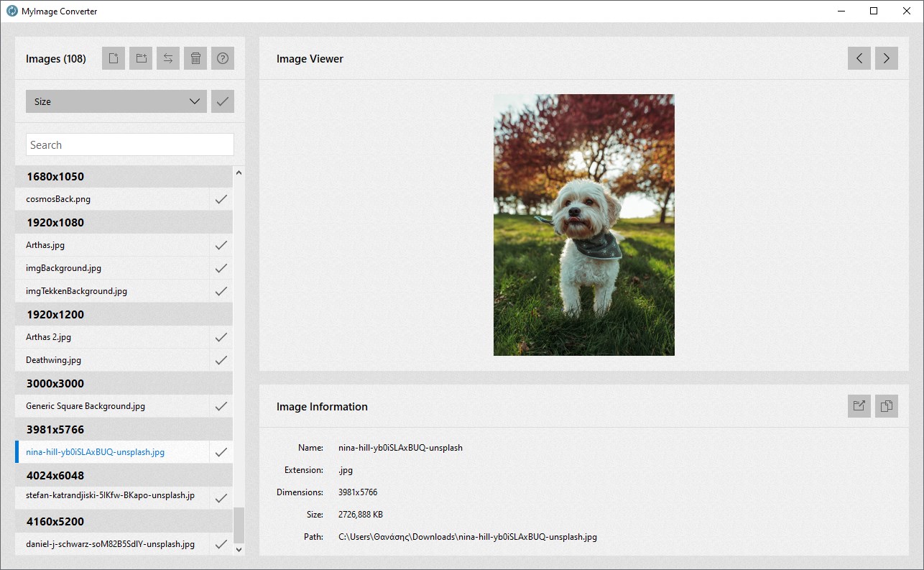
Task: Click the list scrollbar down arrow
Action: pos(239,549)
